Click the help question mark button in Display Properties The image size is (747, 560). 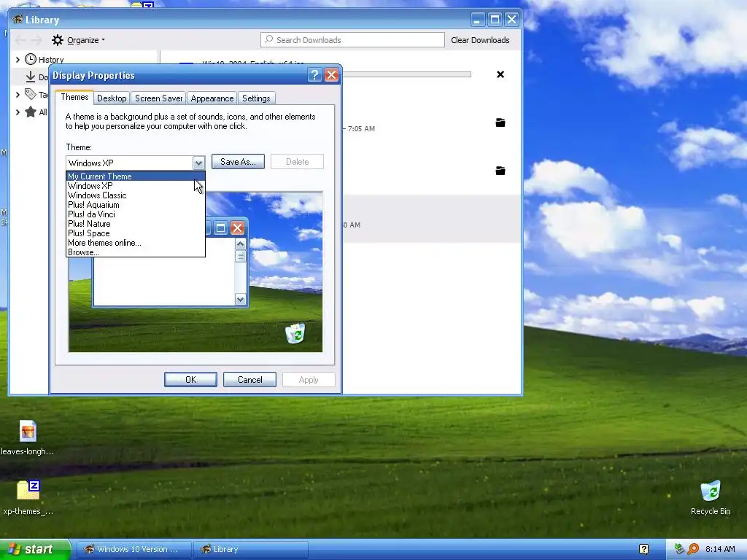(314, 75)
